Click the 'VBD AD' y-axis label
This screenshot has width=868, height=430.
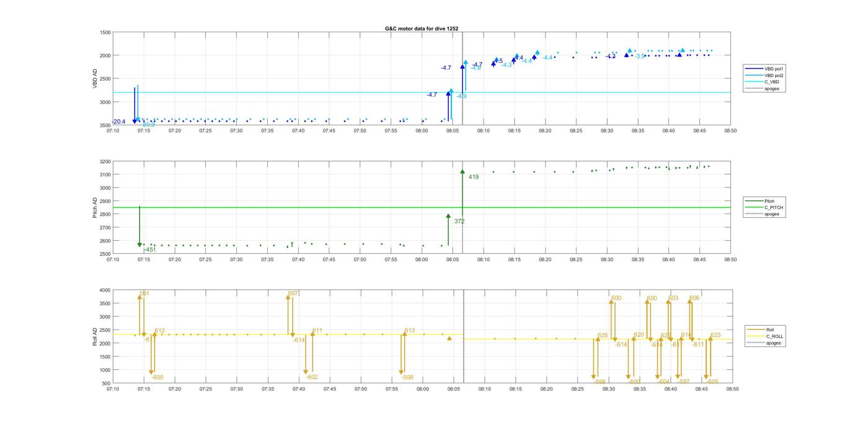tap(95, 79)
